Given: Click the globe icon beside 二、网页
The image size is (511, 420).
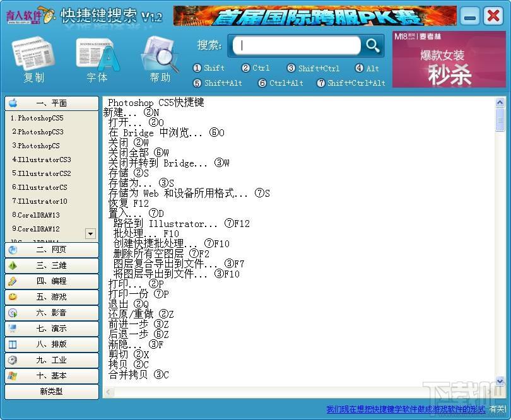Looking at the screenshot, I should coord(13,250).
